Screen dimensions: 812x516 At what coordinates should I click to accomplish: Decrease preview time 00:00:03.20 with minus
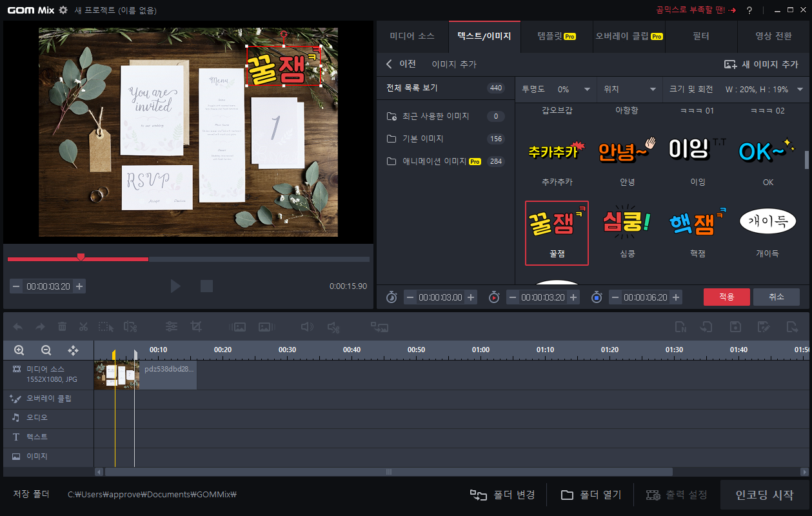coord(16,286)
